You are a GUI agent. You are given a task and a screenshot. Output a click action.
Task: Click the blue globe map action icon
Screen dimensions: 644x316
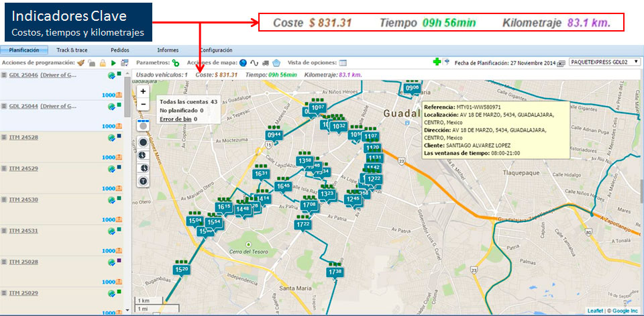243,62
